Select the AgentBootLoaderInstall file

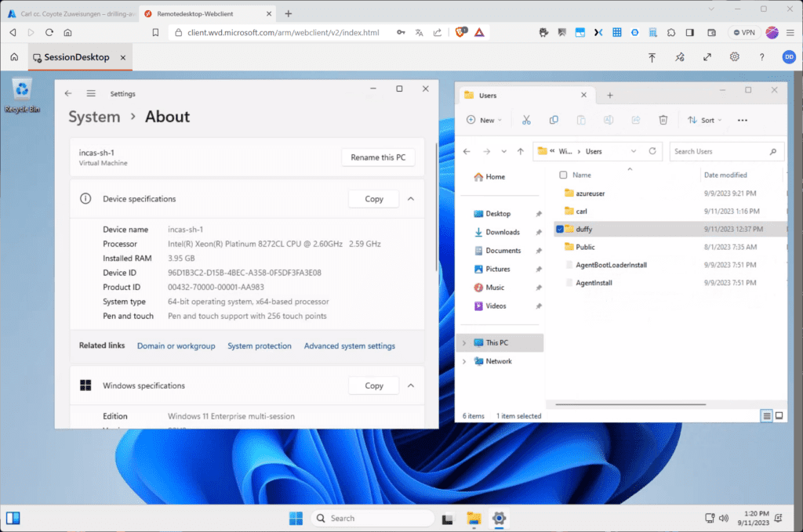(x=611, y=265)
